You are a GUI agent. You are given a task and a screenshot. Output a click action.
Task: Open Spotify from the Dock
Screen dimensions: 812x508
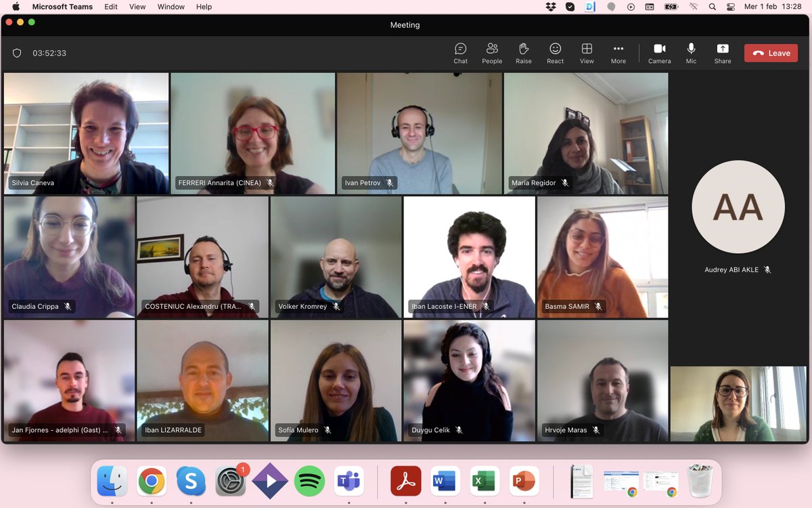(x=309, y=481)
